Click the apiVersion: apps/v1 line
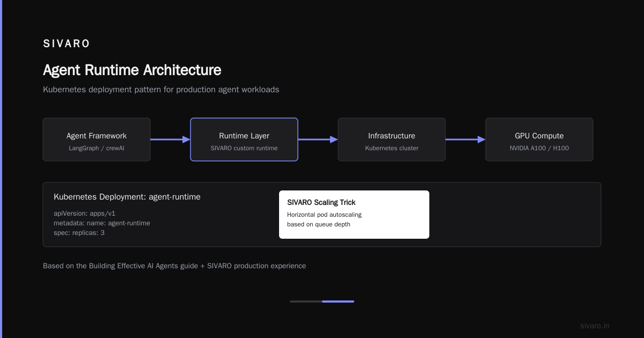Viewport: 644px width, 338px height. [x=85, y=214]
